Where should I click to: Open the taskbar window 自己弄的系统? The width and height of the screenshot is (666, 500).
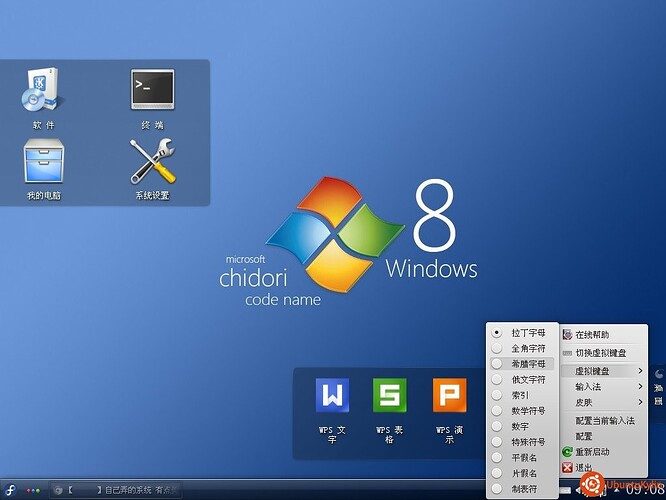[116, 490]
